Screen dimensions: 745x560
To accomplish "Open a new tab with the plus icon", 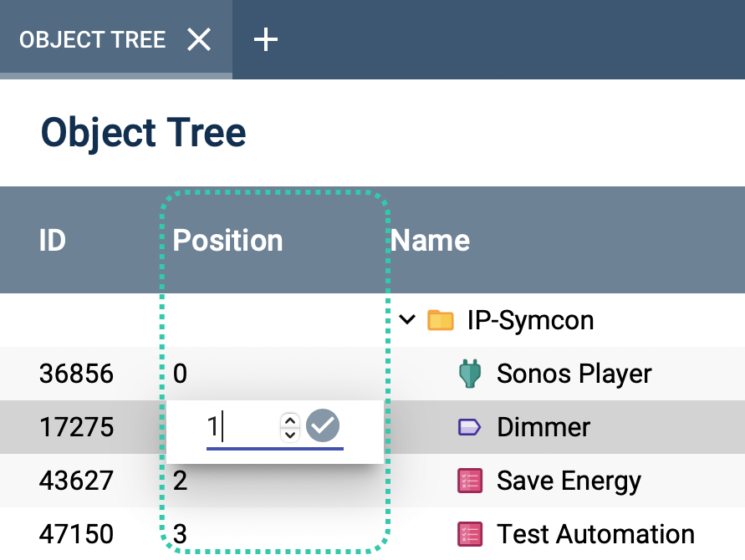I will 266,38.
